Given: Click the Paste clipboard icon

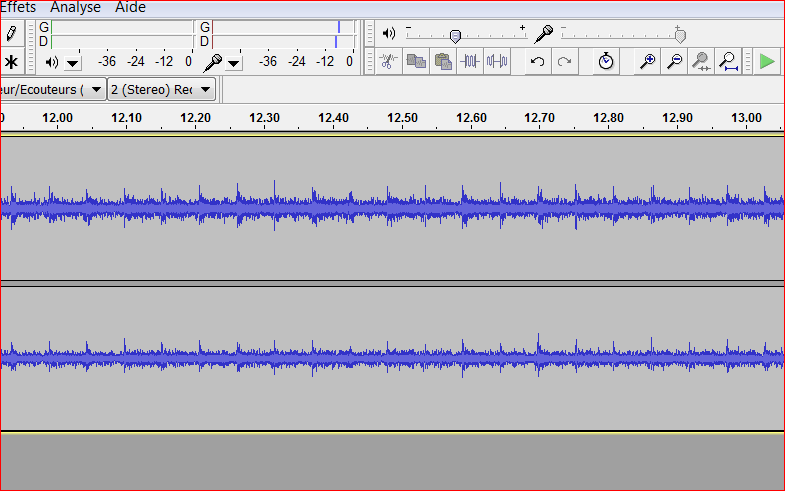Looking at the screenshot, I should coord(443,61).
